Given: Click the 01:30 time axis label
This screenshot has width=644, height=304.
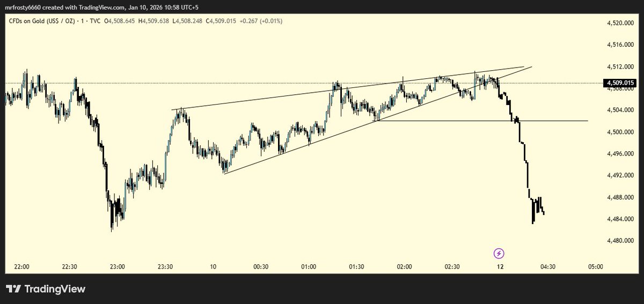Looking at the screenshot, I should (x=356, y=267).
